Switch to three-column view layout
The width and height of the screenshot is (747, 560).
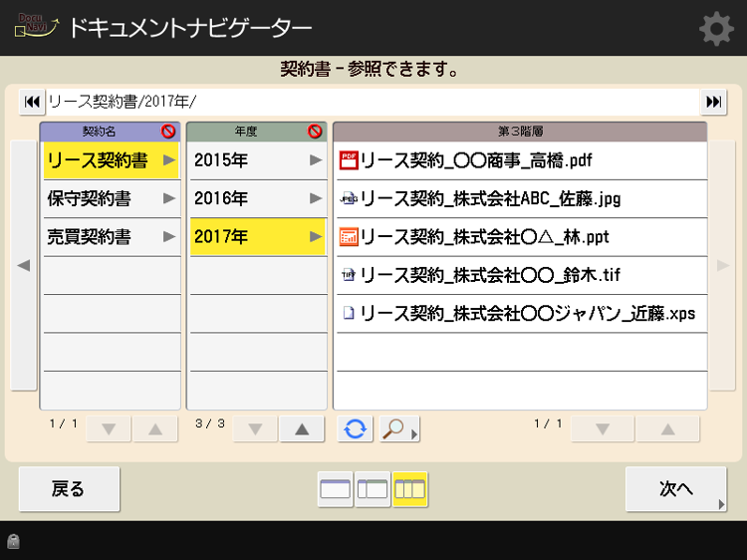pyautogui.click(x=409, y=489)
